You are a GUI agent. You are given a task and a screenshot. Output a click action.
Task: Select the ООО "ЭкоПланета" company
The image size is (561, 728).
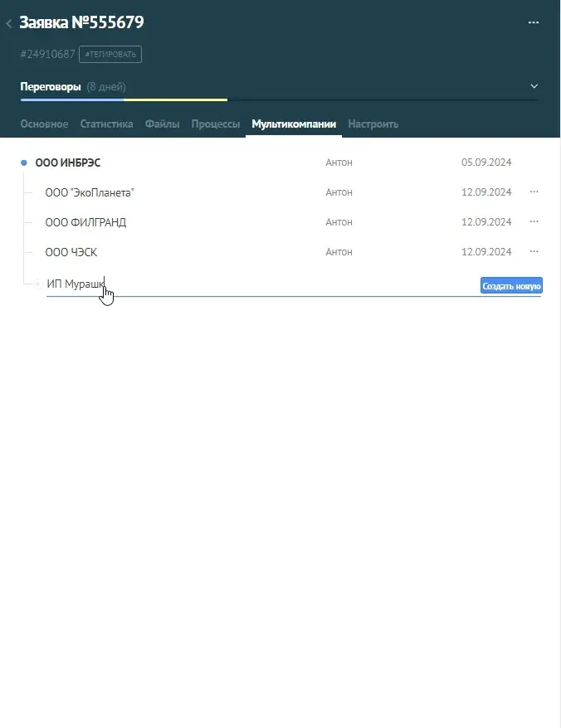tap(90, 192)
